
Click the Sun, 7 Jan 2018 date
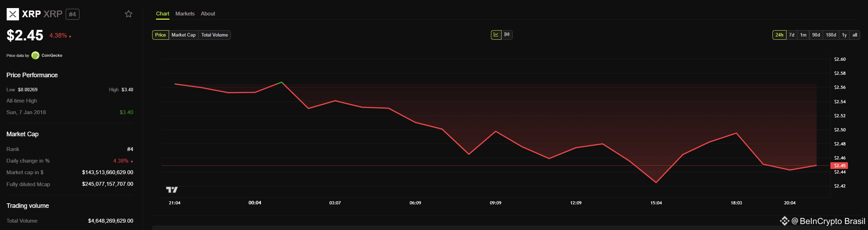pyautogui.click(x=26, y=112)
